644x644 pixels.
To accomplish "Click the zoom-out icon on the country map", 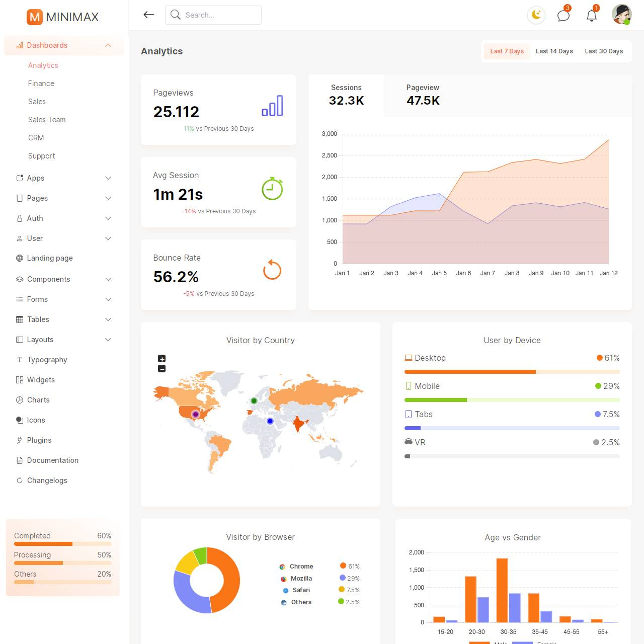I will point(162,368).
